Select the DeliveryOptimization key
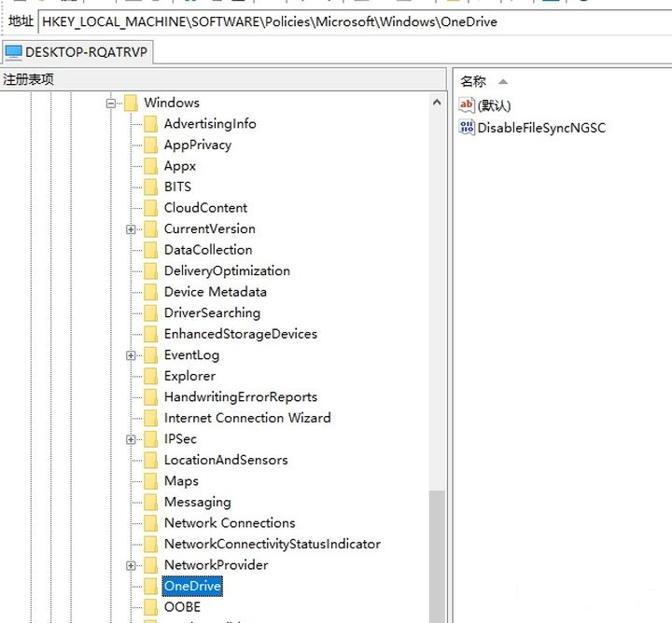The height and width of the screenshot is (623, 672). 227,270
